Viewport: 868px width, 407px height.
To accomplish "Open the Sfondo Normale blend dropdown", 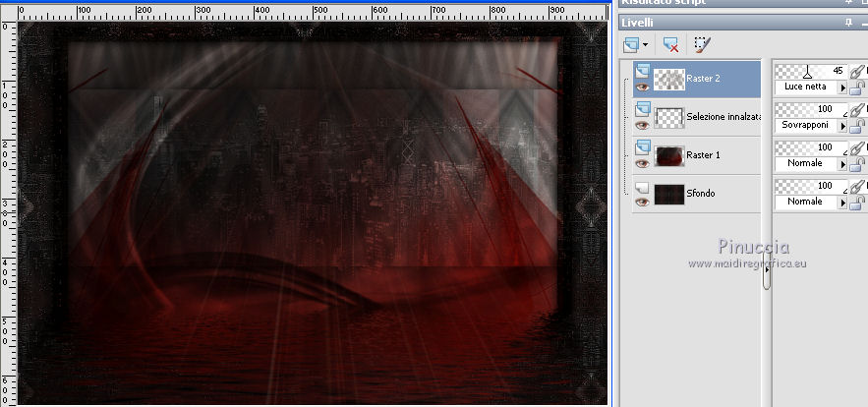I will 843,203.
